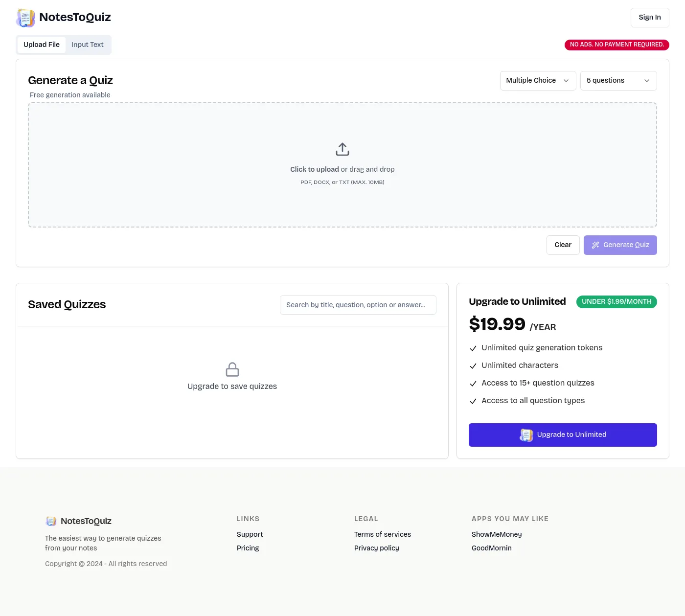Visit the ShowMeMoney app link
This screenshot has width=685, height=616.
click(x=497, y=534)
